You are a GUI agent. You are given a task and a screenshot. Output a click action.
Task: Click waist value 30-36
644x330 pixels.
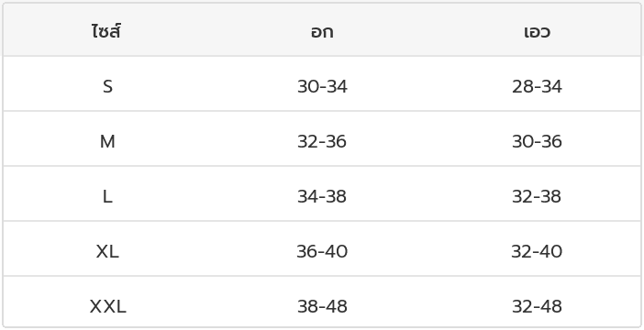tap(537, 141)
